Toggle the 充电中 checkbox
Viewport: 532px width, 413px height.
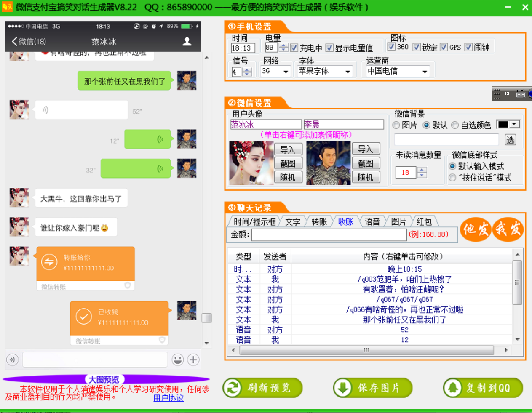pyautogui.click(x=294, y=48)
